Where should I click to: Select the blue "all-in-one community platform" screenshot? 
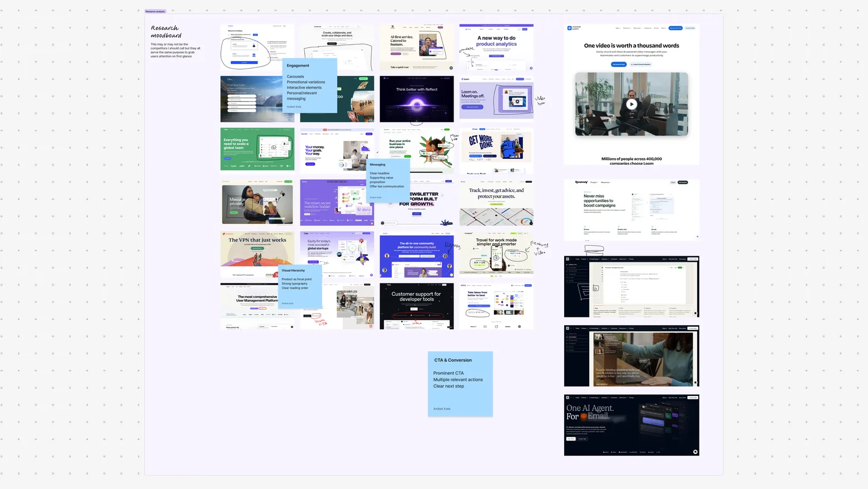[417, 254]
